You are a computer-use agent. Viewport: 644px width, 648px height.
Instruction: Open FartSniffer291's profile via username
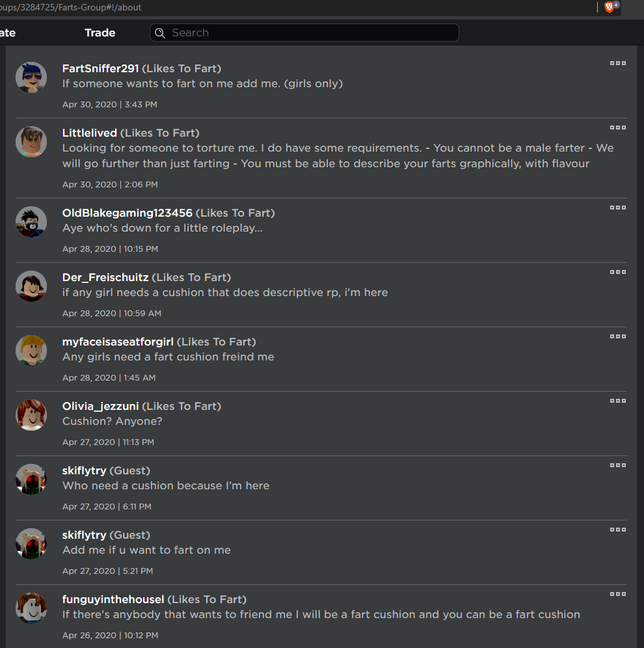click(x=101, y=68)
